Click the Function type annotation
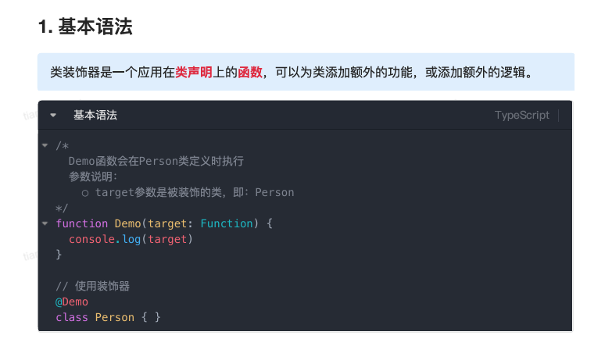Screen dimensions: 605x364 pos(227,223)
